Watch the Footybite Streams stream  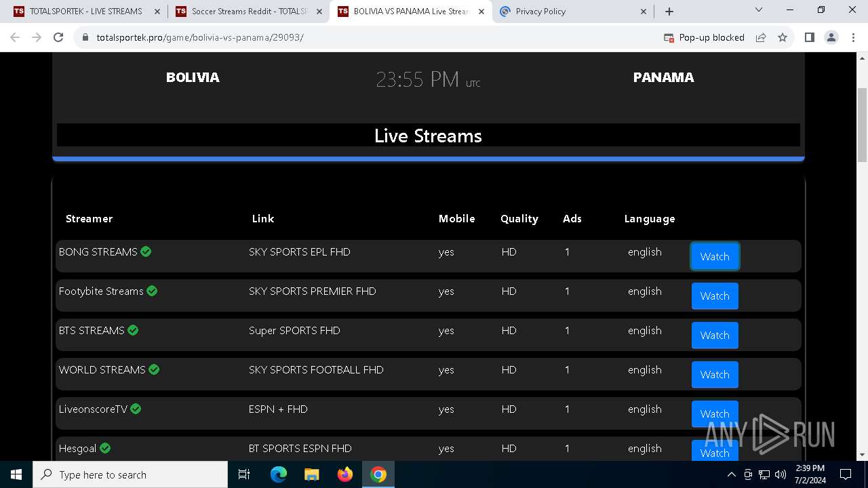tap(715, 296)
